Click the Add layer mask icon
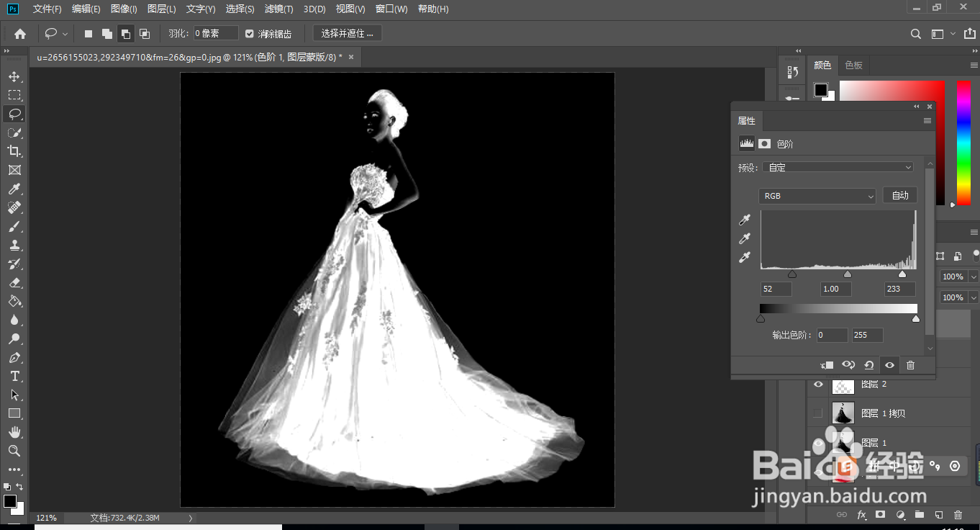Viewport: 980px width, 530px height. [x=881, y=515]
